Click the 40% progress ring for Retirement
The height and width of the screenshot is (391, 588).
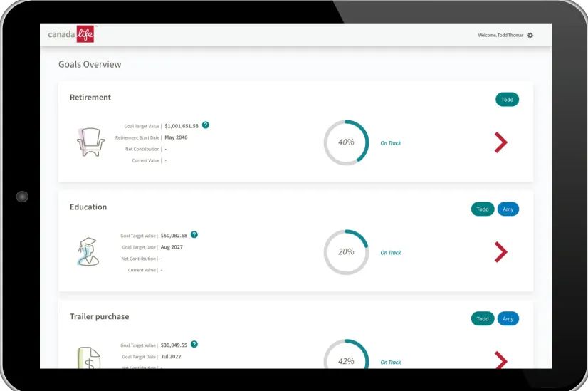pyautogui.click(x=346, y=142)
